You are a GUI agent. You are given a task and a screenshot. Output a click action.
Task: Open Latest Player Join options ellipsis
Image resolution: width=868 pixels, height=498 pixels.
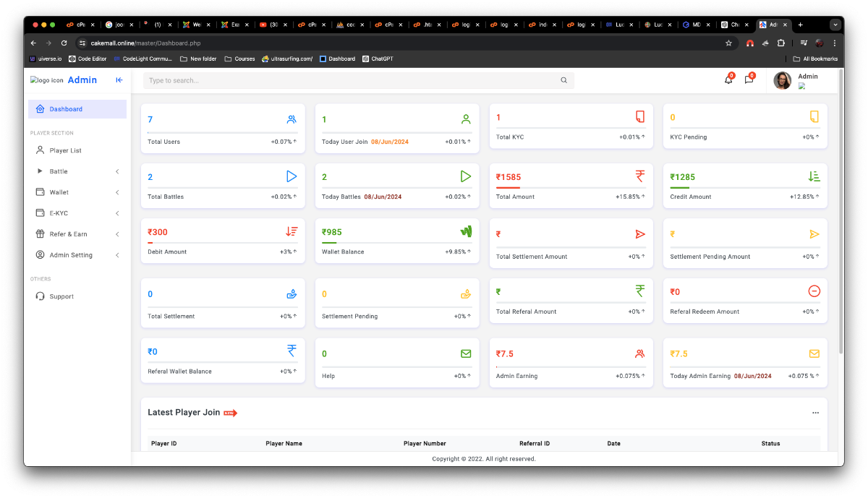(815, 413)
